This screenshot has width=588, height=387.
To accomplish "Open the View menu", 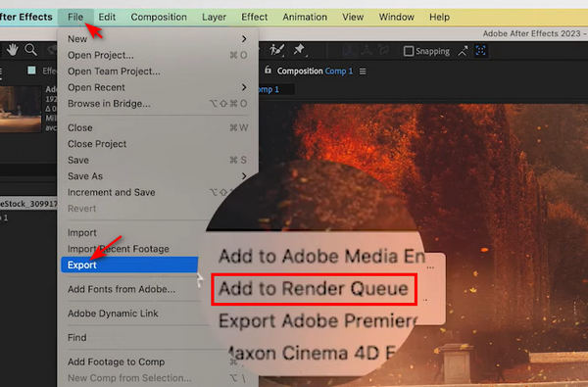I will coord(353,17).
